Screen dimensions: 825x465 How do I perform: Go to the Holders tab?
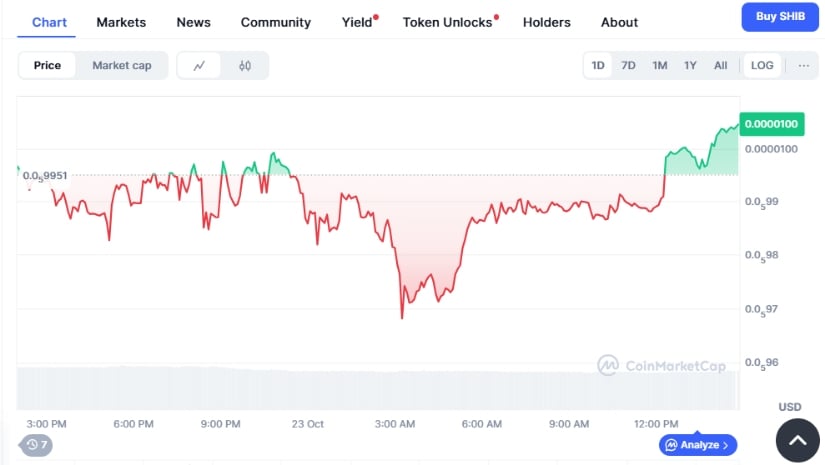point(547,22)
